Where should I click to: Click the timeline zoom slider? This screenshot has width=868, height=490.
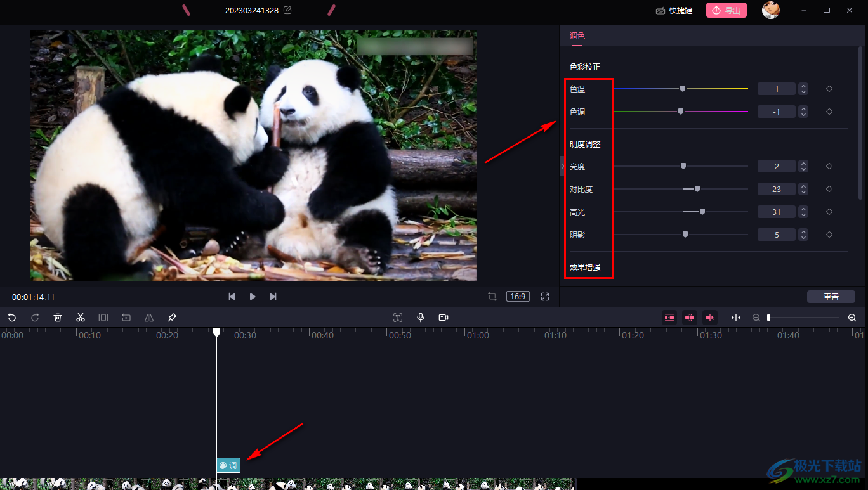(803, 318)
